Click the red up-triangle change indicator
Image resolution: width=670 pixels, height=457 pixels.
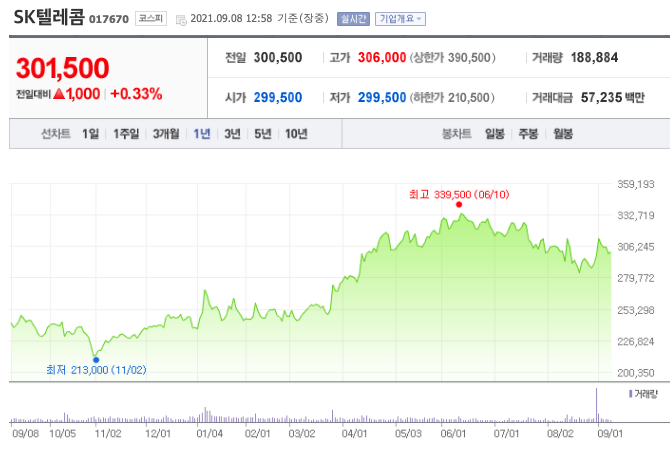[x=59, y=94]
